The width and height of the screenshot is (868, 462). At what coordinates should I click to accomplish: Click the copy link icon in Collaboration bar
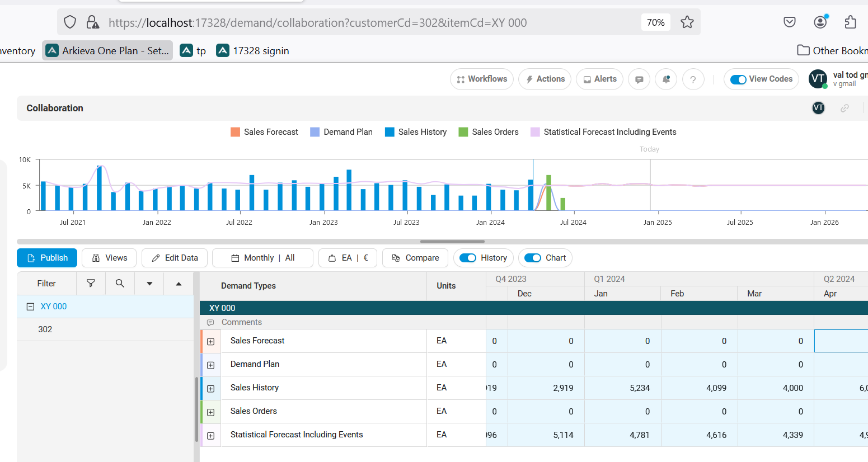(844, 109)
